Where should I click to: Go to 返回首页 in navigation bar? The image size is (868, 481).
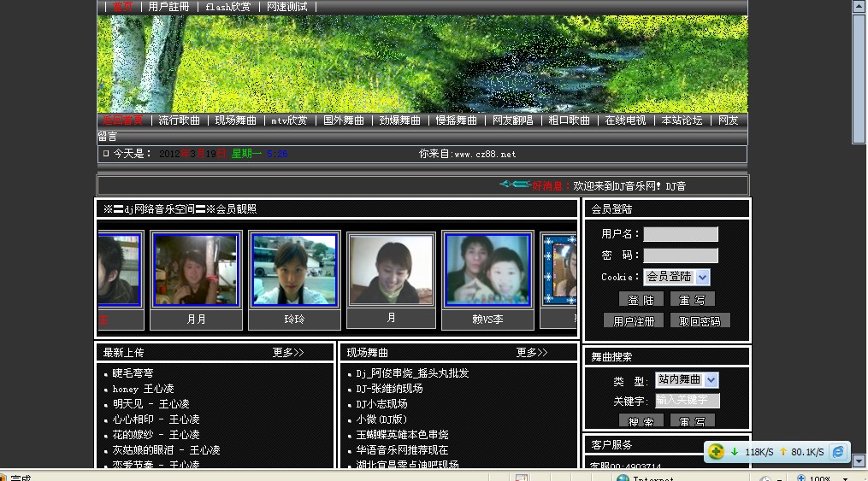(123, 120)
